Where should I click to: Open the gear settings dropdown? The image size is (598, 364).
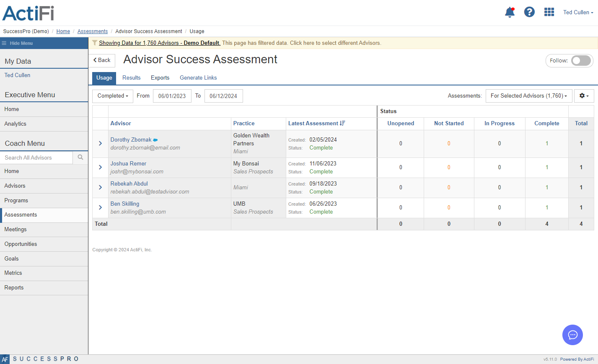click(584, 96)
